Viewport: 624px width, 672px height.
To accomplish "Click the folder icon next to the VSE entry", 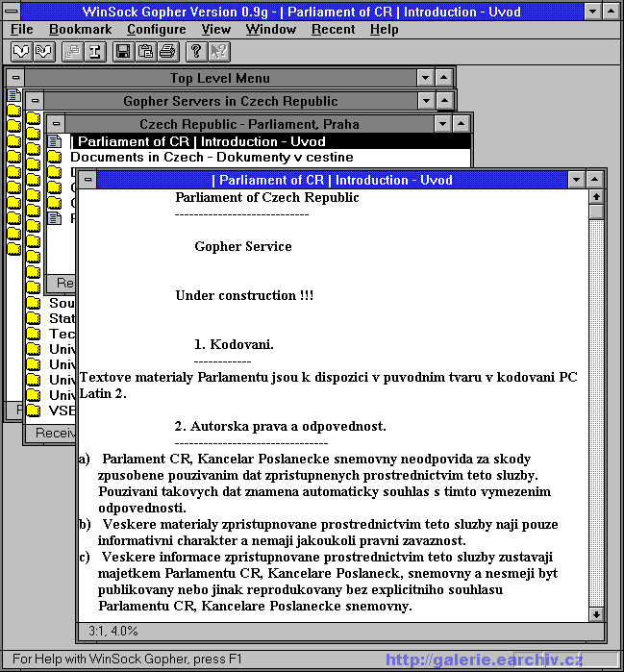I will click(x=34, y=411).
